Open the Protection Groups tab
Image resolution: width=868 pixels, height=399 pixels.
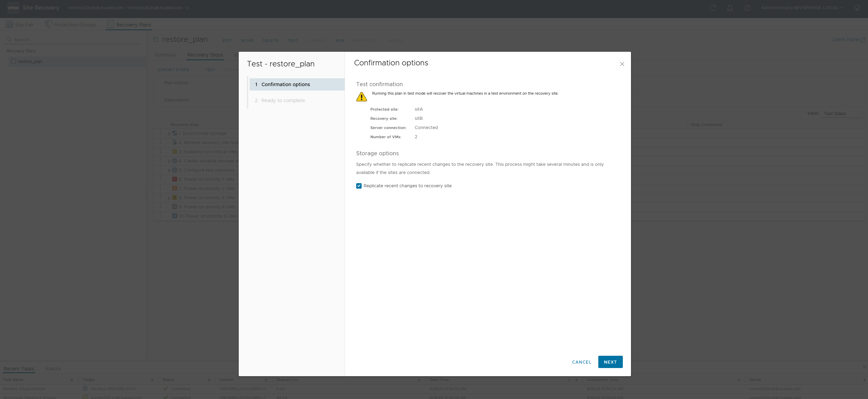[70, 25]
